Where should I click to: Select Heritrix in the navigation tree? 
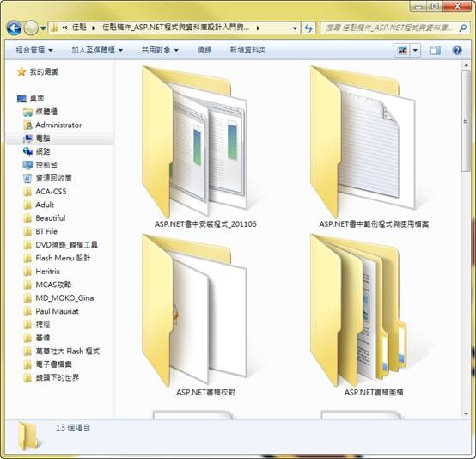47,272
